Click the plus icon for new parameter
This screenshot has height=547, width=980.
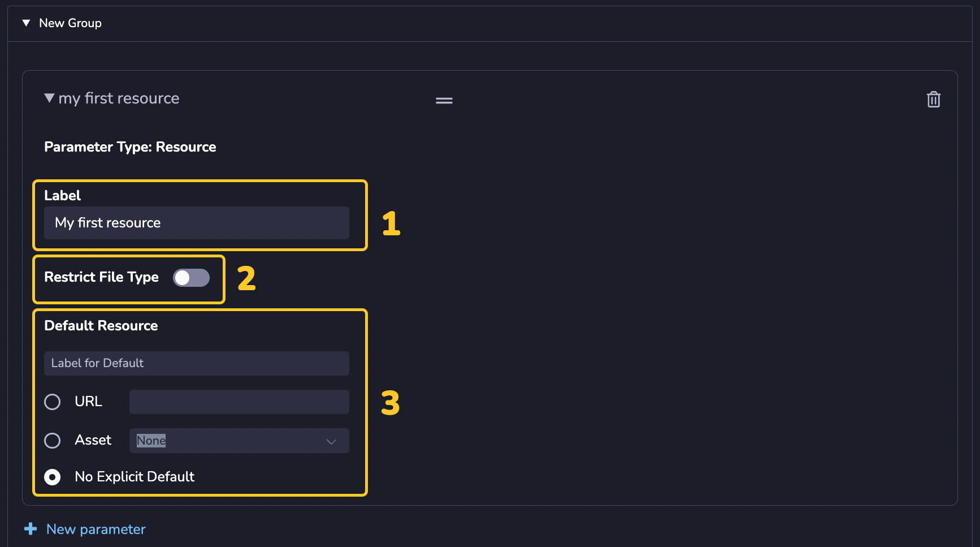pos(31,529)
